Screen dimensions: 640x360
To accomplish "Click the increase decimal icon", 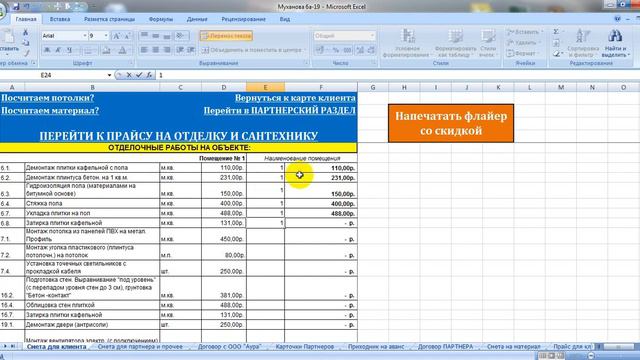I will pos(360,50).
